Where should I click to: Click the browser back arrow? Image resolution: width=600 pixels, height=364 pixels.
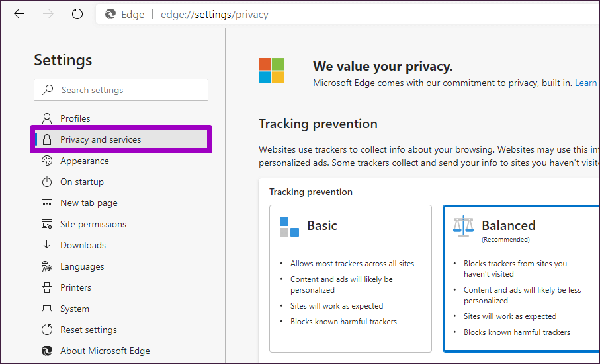(19, 14)
